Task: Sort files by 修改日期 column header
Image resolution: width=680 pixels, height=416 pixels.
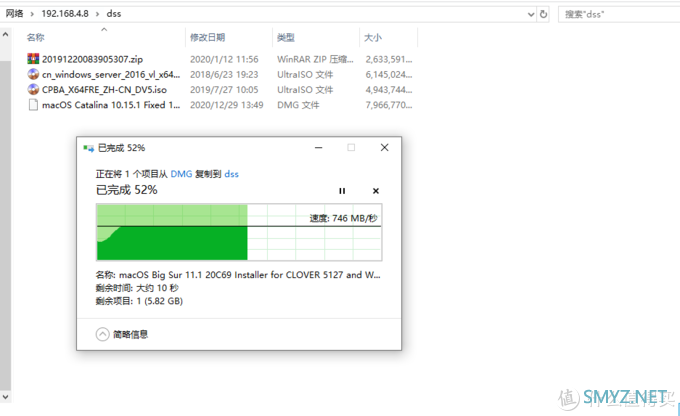Action: 207,37
